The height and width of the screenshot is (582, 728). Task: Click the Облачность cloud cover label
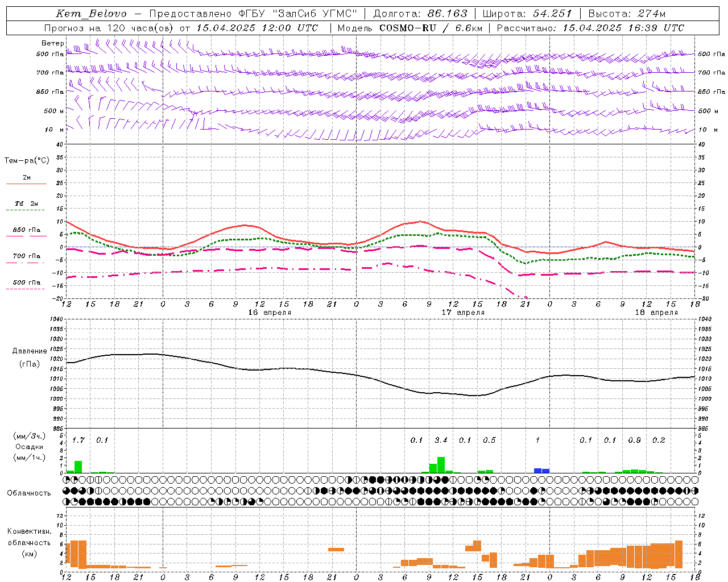coord(29,493)
